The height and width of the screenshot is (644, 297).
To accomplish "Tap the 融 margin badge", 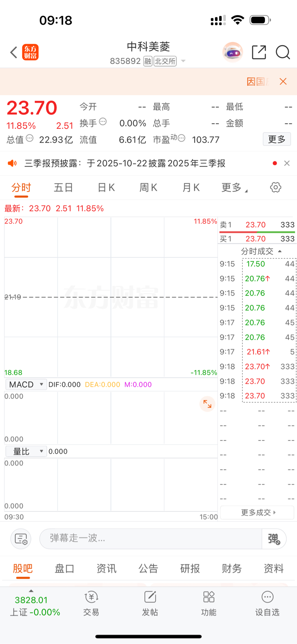I will (148, 61).
